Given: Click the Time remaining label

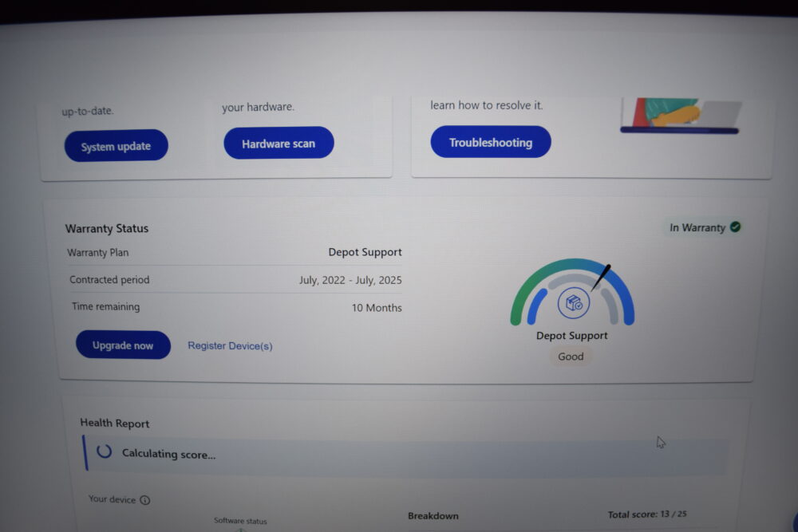Looking at the screenshot, I should click(x=105, y=307).
